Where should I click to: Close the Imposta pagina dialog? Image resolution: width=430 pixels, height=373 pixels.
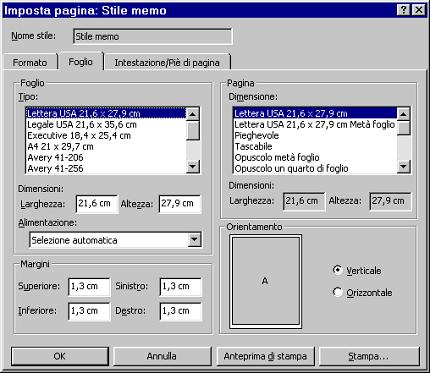[418, 10]
